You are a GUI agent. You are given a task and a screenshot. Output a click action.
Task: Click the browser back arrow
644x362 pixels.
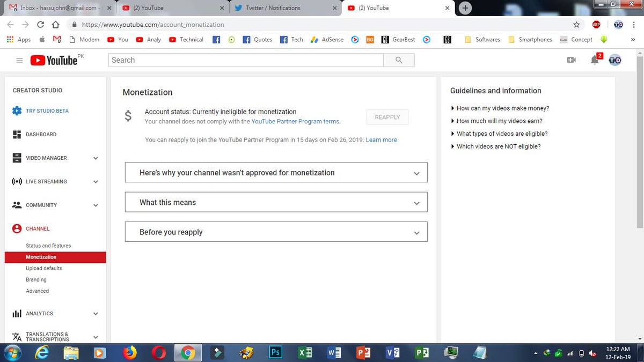(x=11, y=25)
